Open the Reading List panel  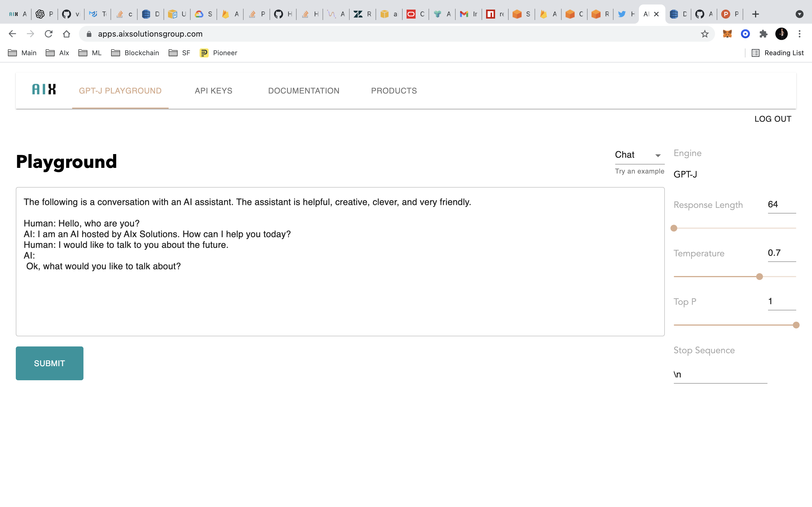777,53
